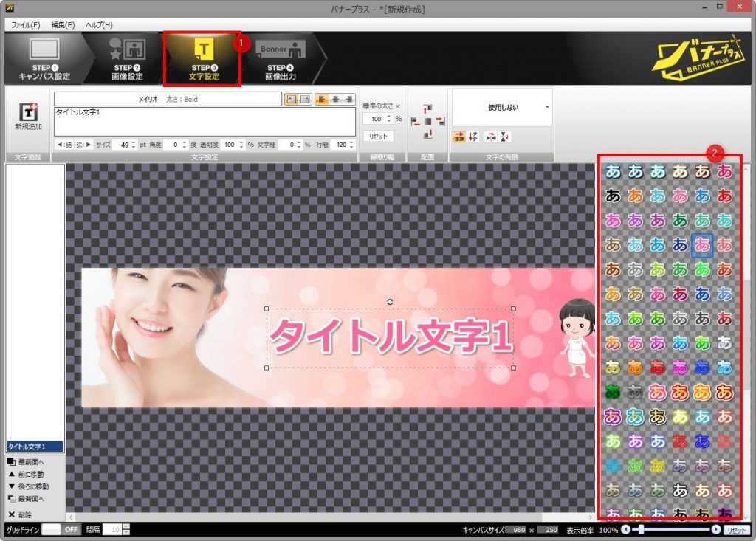
Task: Click the ◄:詰 tighten button
Action: (x=64, y=145)
